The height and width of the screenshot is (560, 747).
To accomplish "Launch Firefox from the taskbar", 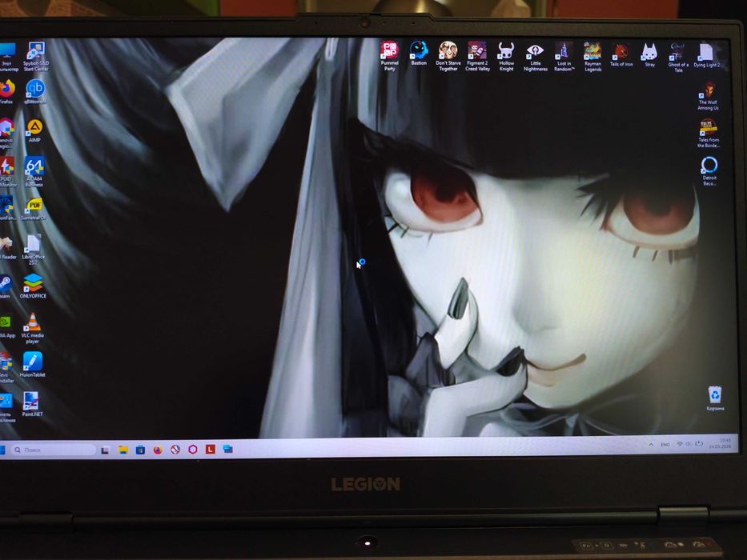I will 158,450.
